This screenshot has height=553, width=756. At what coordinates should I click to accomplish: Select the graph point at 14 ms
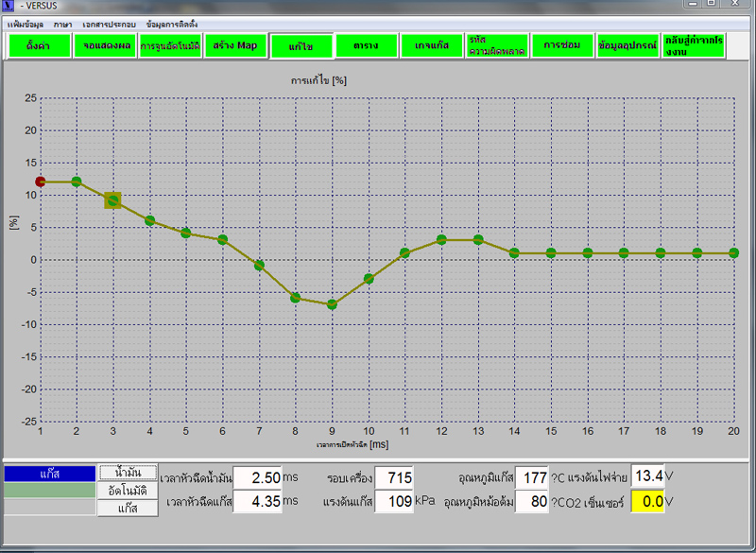click(x=514, y=252)
